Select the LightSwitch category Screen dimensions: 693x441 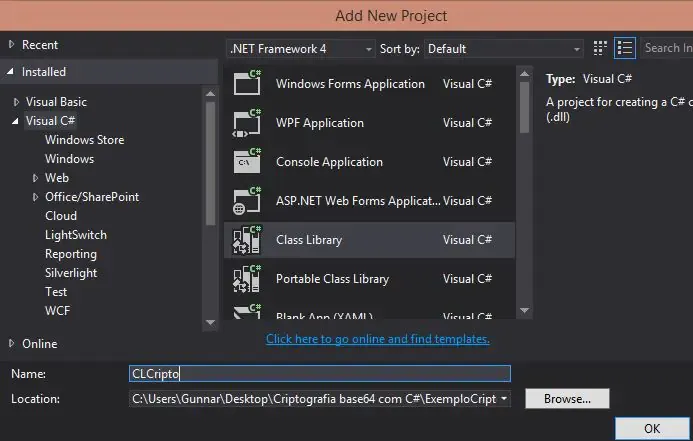click(x=76, y=235)
